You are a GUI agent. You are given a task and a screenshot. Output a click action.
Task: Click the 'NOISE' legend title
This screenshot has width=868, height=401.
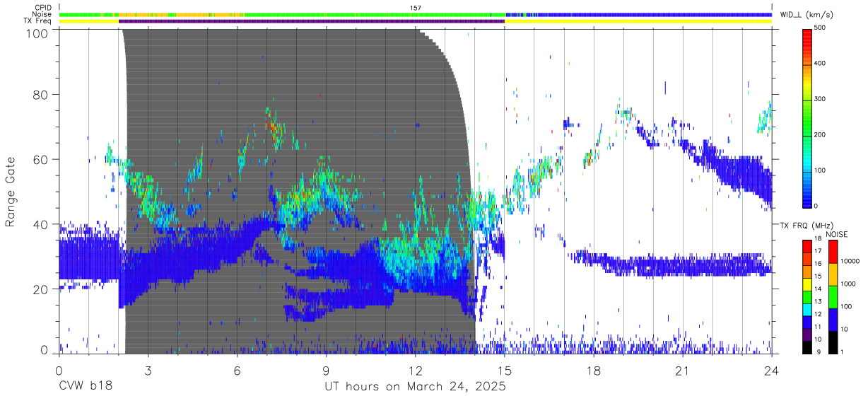[x=837, y=234]
